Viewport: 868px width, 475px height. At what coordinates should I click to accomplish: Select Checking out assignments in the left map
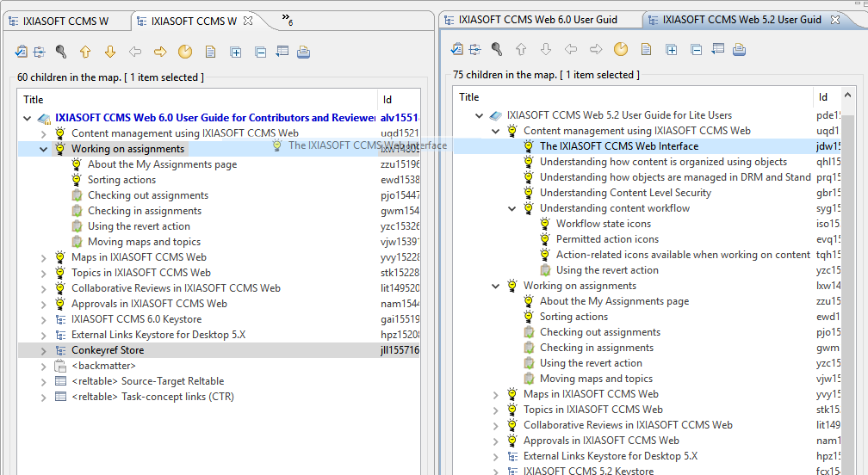pyautogui.click(x=148, y=195)
